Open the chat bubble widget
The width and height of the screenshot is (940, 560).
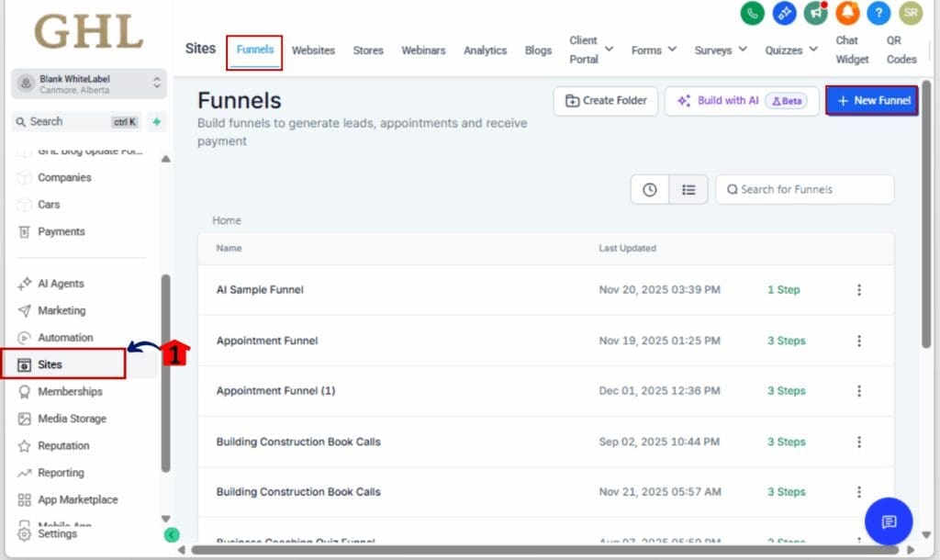coord(889,521)
